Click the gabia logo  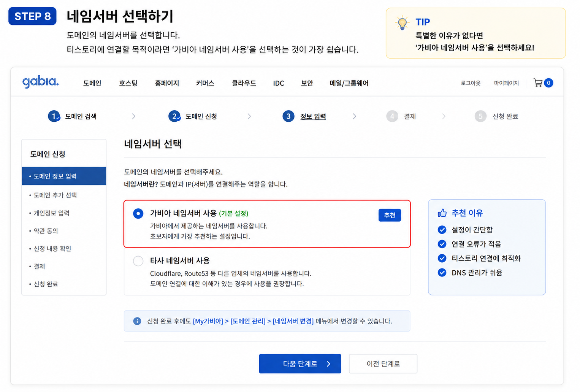40,82
